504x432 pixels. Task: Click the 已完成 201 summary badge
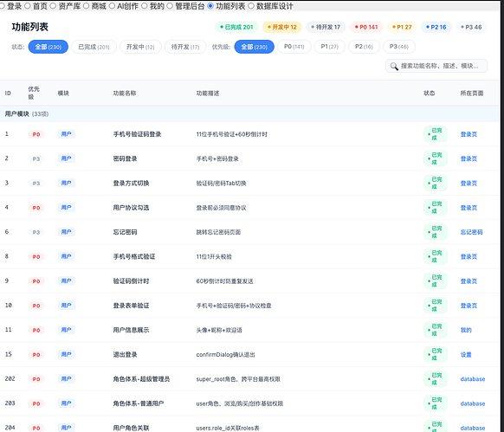236,28
